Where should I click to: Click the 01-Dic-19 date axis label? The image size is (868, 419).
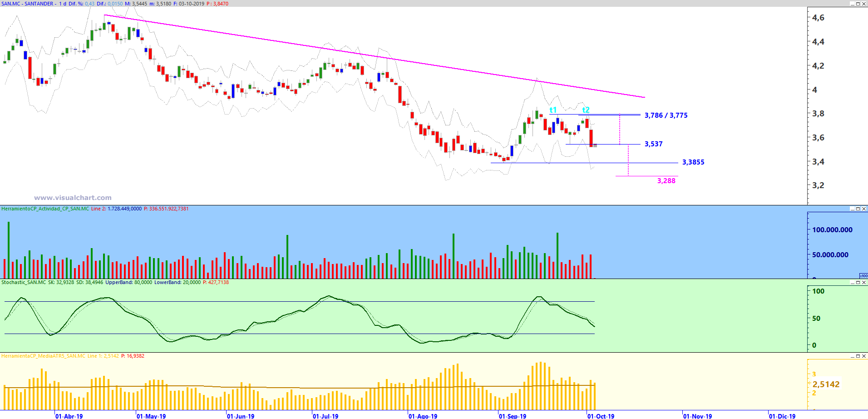pos(782,416)
